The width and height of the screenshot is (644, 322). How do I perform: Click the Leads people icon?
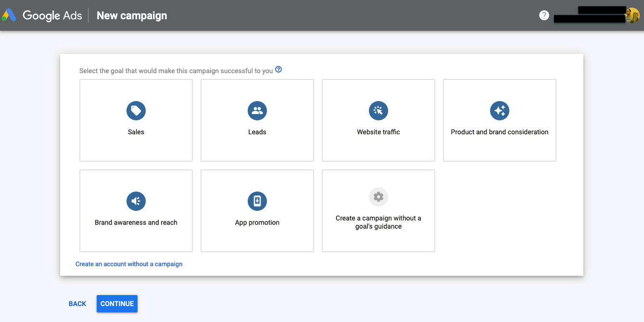(x=257, y=111)
